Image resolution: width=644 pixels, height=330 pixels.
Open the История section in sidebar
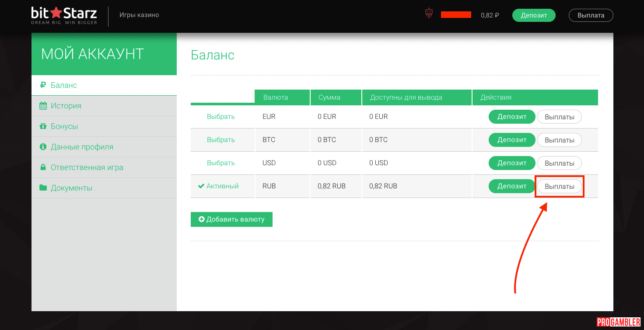point(66,106)
